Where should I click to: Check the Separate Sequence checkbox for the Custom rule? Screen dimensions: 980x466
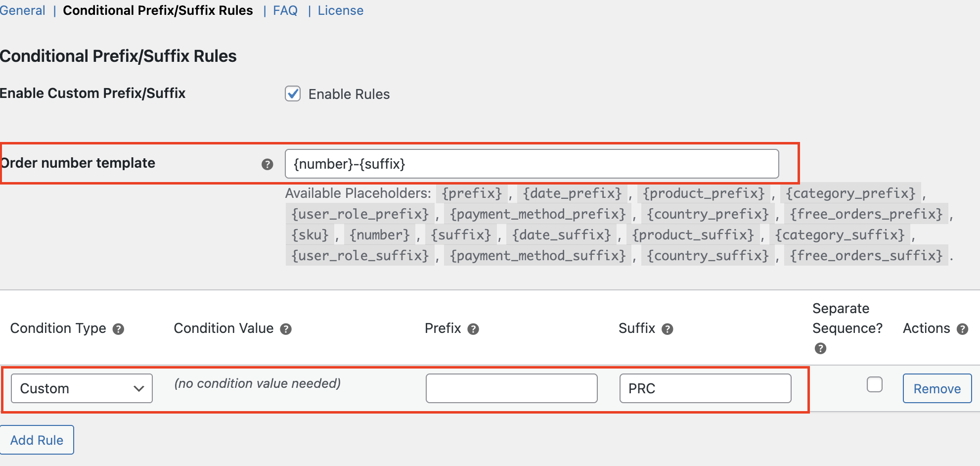[x=875, y=384]
